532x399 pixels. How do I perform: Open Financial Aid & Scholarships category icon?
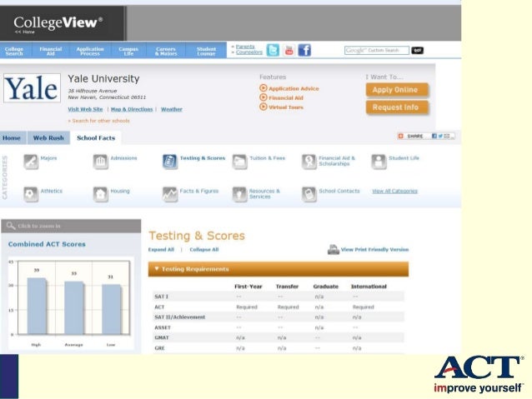(309, 162)
